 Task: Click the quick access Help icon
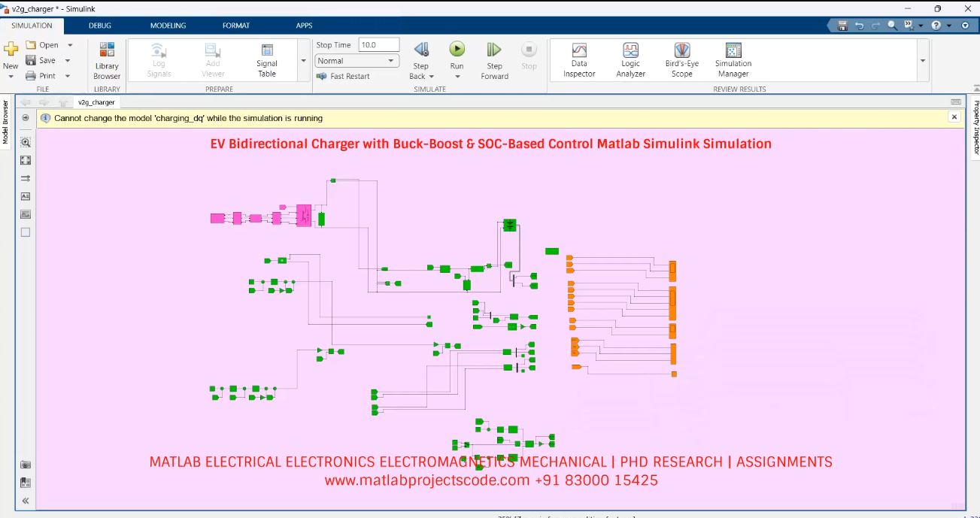[936, 26]
